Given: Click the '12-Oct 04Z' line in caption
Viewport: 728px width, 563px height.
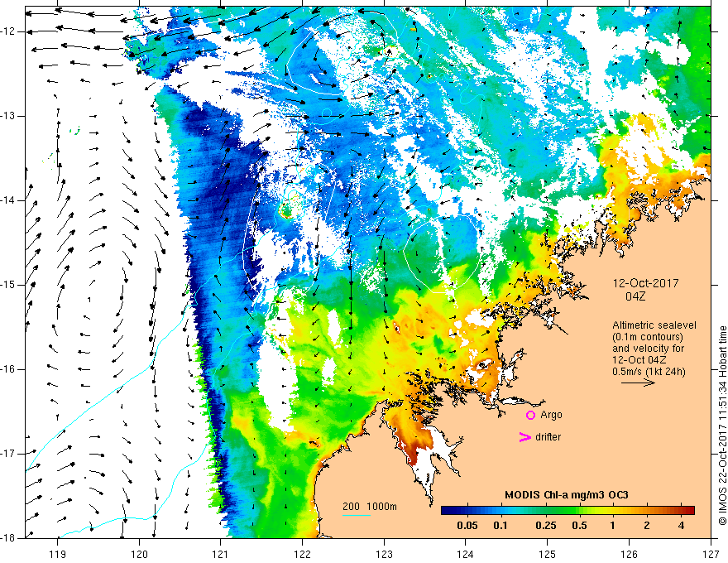Looking at the screenshot, I should point(640,360).
